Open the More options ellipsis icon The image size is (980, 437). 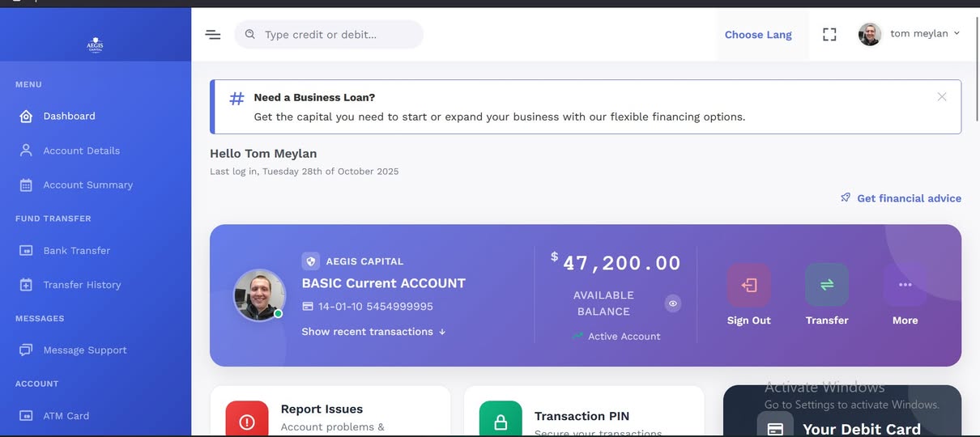pos(905,285)
